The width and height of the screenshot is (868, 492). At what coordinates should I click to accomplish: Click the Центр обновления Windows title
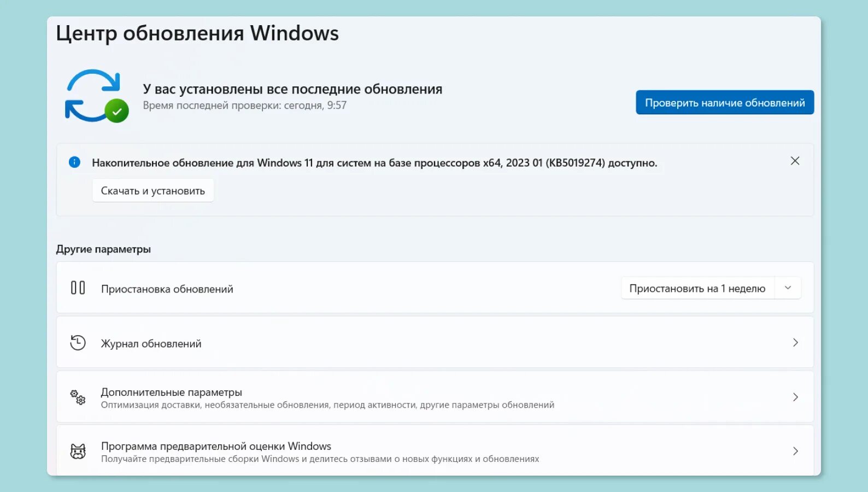tap(197, 34)
